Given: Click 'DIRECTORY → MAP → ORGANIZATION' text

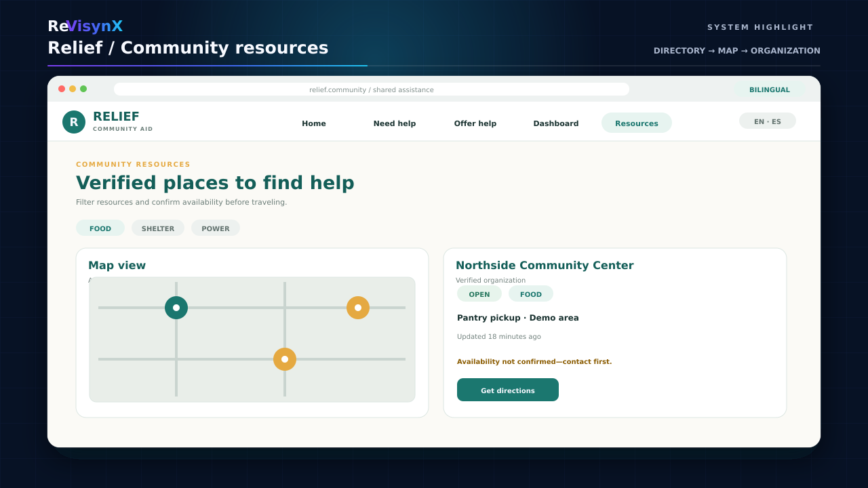Looking at the screenshot, I should pos(737,51).
